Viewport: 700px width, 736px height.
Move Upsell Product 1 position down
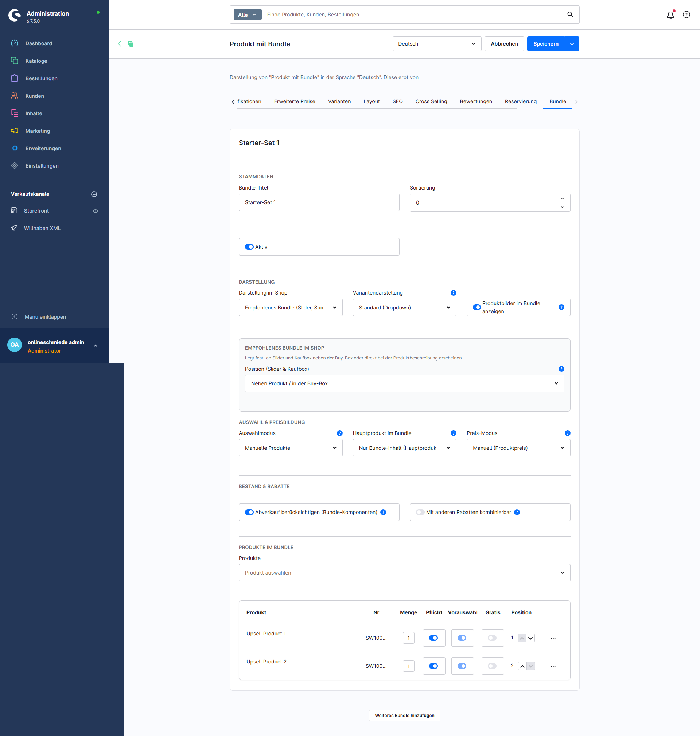(530, 638)
